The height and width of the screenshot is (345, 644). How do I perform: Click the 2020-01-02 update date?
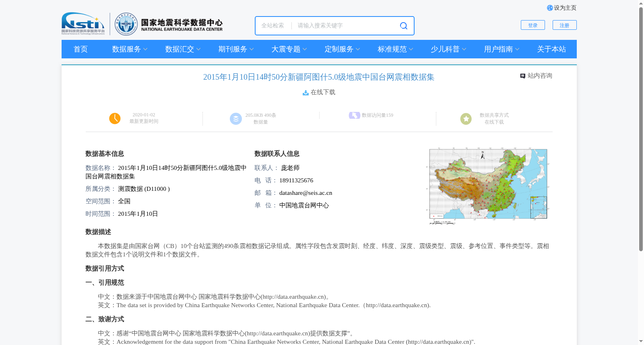pyautogui.click(x=144, y=115)
